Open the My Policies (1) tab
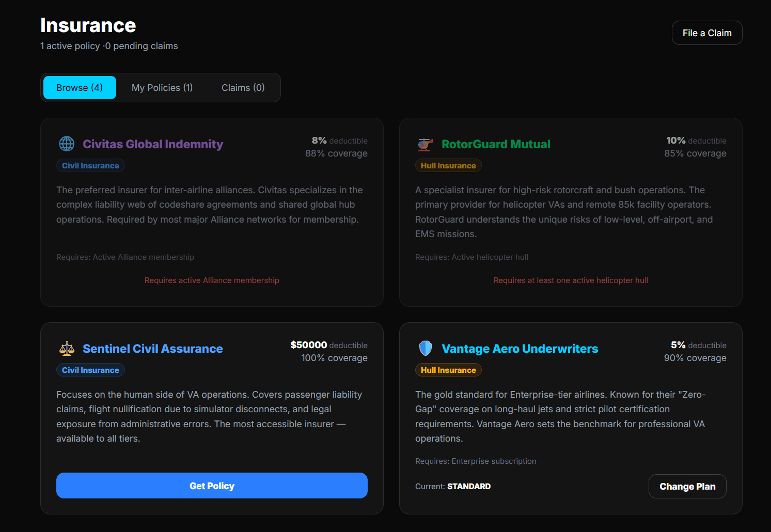 coord(162,88)
